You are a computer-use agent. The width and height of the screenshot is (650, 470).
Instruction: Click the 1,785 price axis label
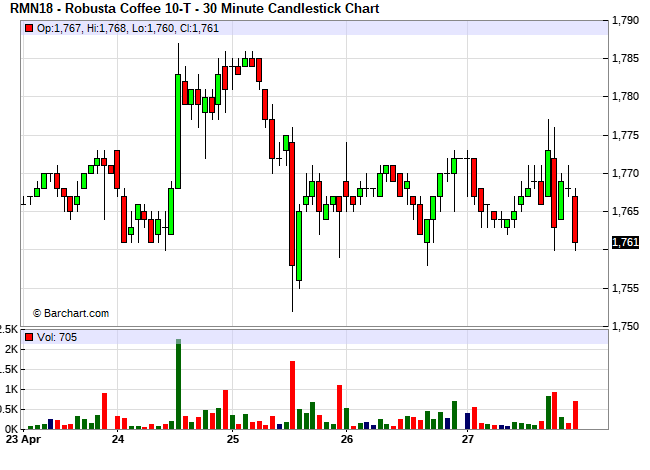[x=625, y=58]
